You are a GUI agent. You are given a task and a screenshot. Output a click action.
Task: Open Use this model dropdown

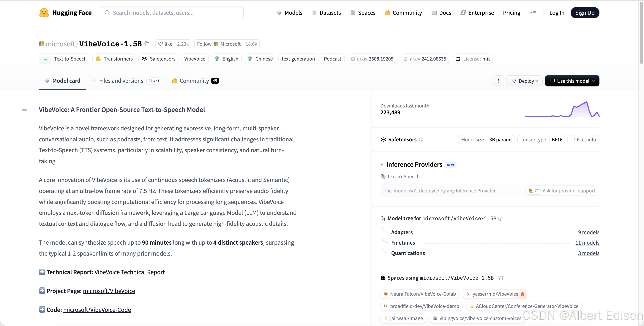click(x=572, y=81)
